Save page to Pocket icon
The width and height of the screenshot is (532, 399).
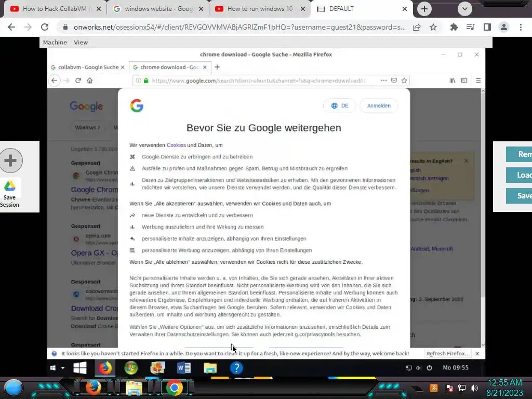[394, 81]
